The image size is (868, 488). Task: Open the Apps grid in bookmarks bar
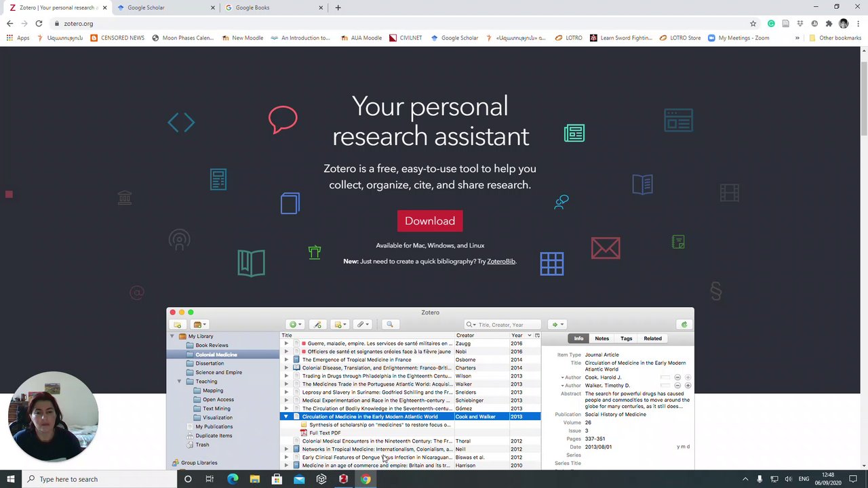[x=18, y=38]
